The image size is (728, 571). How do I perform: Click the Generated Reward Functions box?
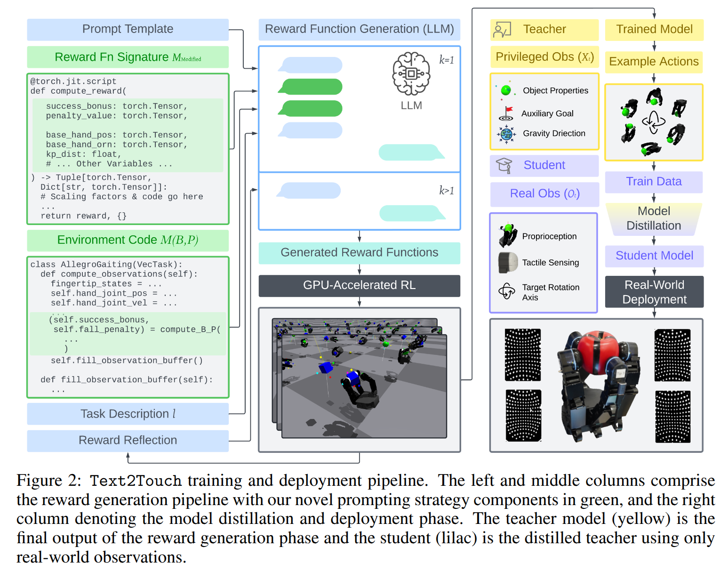[x=359, y=253]
